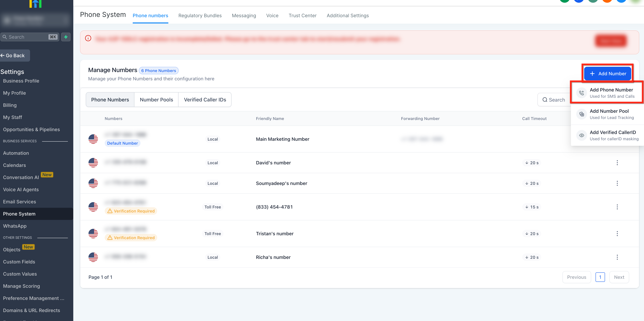Open three-dot menu for Richa's number
This screenshot has height=321, width=644.
[617, 257]
